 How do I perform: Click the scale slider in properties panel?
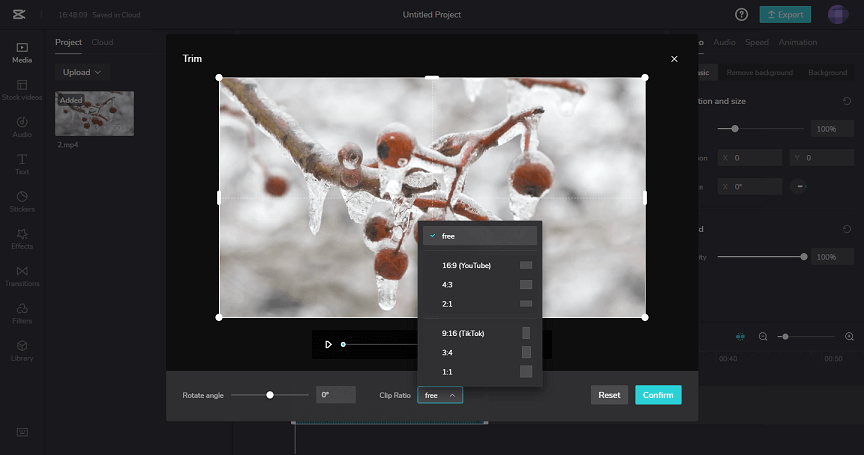click(x=760, y=128)
